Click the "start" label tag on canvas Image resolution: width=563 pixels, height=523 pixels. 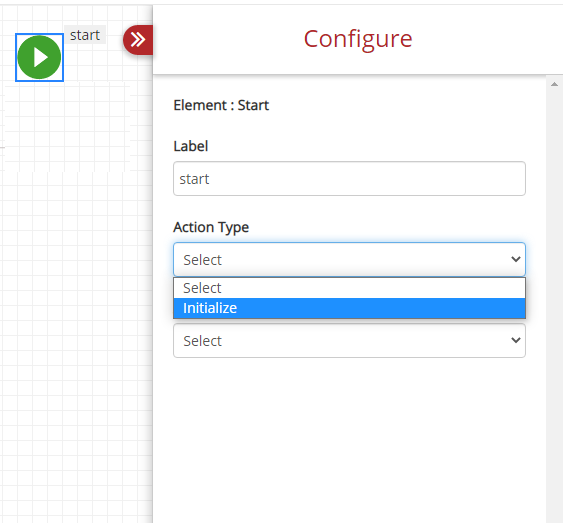pyautogui.click(x=85, y=35)
